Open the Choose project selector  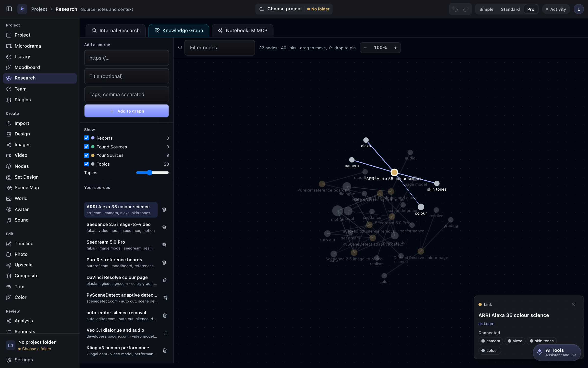coord(294,9)
